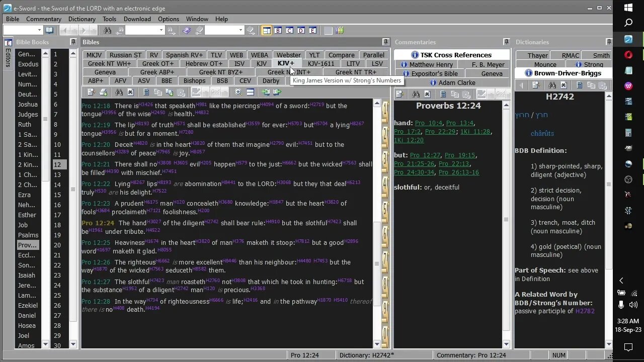Click the first page-preview icon in Bibles toolbar
The height and width of the screenshot is (362, 644).
91,92
